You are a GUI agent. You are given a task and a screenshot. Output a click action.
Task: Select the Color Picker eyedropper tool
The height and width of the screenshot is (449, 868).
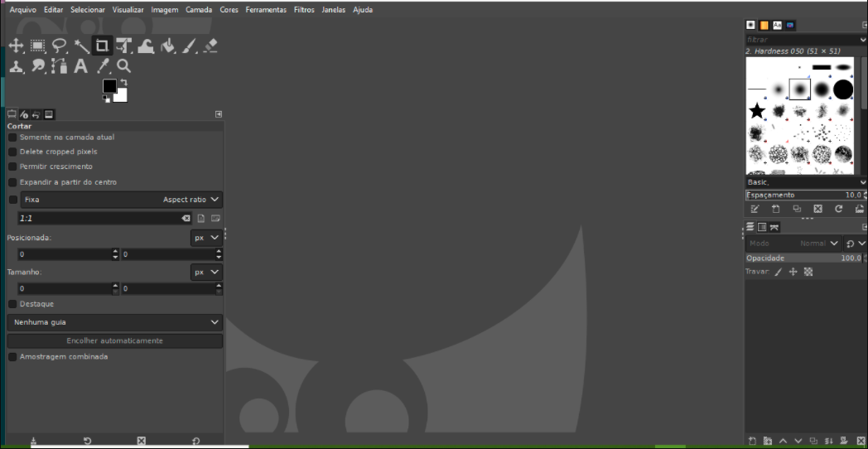pyautogui.click(x=103, y=66)
